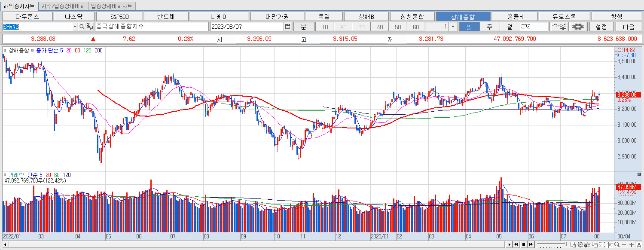
Task: Zoom out with the minus icon
Action: (x=624, y=245)
